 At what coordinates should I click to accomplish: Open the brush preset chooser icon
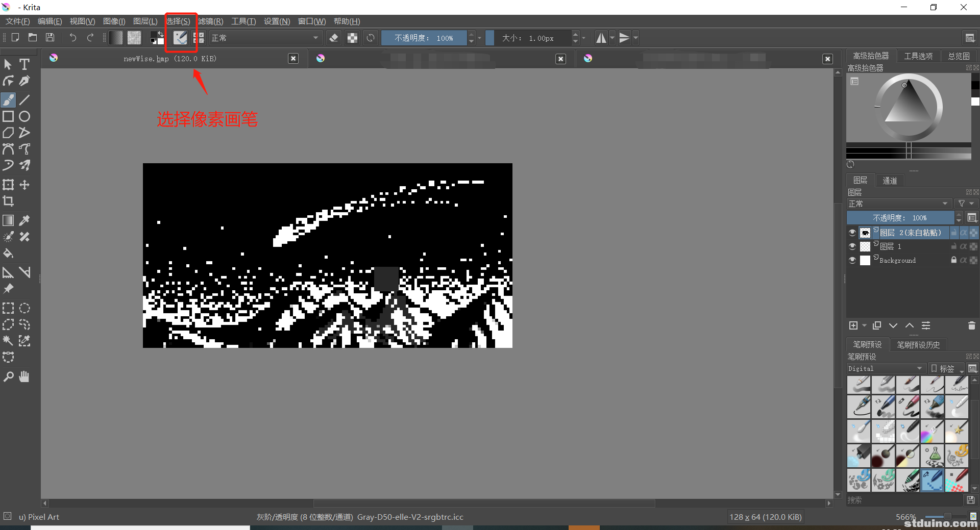click(x=180, y=37)
